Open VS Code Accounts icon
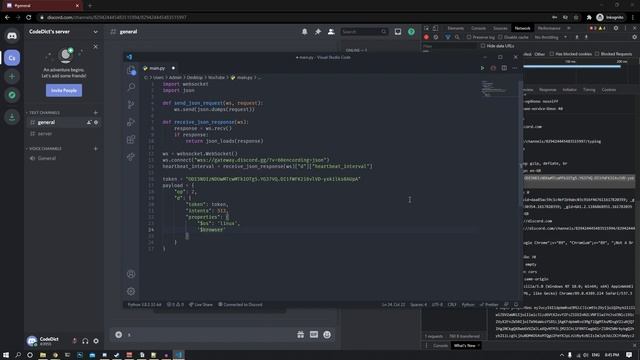The image size is (640, 360). (131, 274)
